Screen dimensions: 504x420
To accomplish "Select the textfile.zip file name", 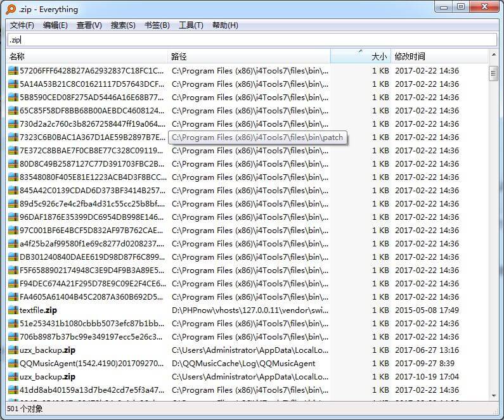I will click(x=38, y=310).
